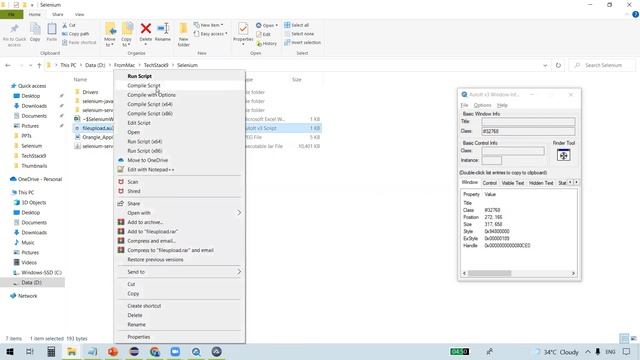Click the Zoom taskbar icon
Viewport: 640px width, 360px height.
175,351
